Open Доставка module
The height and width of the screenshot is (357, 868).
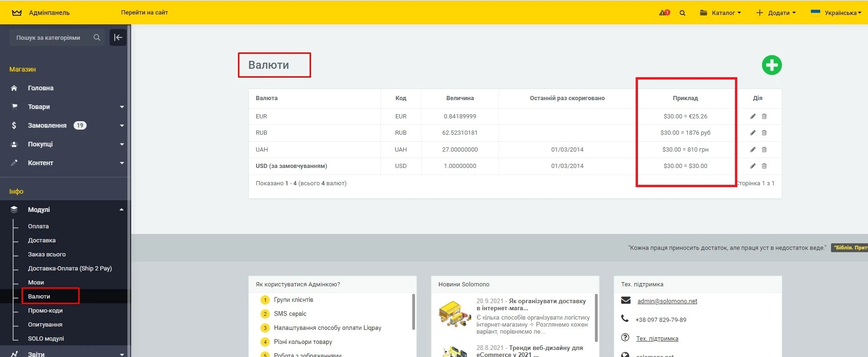(x=42, y=240)
